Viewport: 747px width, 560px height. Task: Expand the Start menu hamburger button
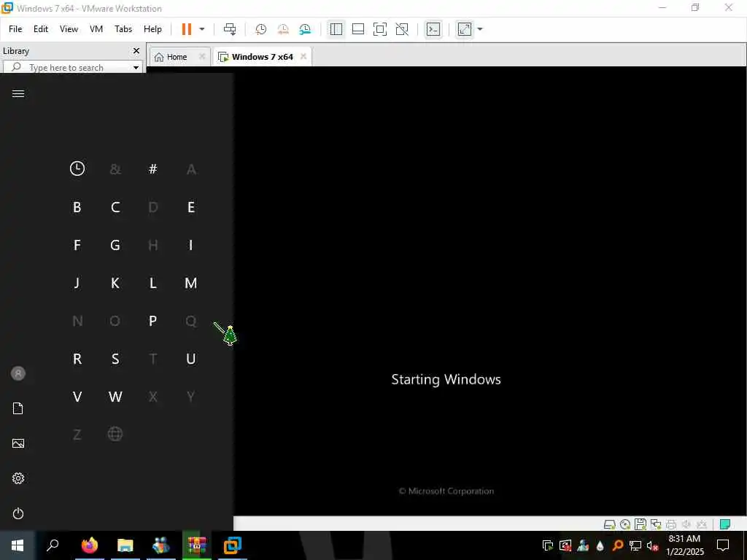tap(18, 93)
